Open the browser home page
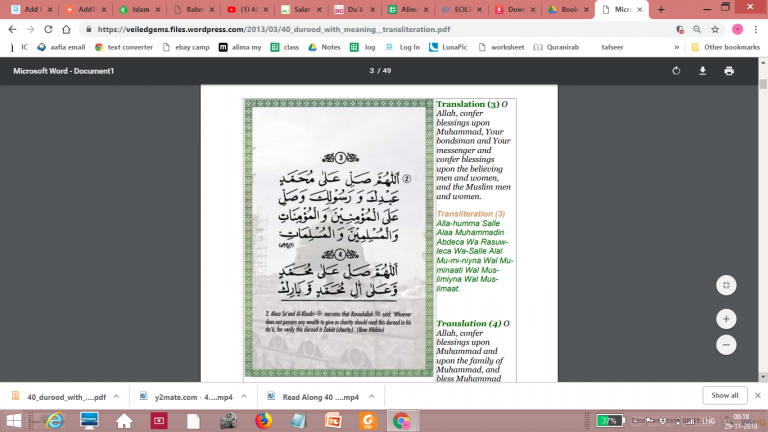 [x=66, y=29]
